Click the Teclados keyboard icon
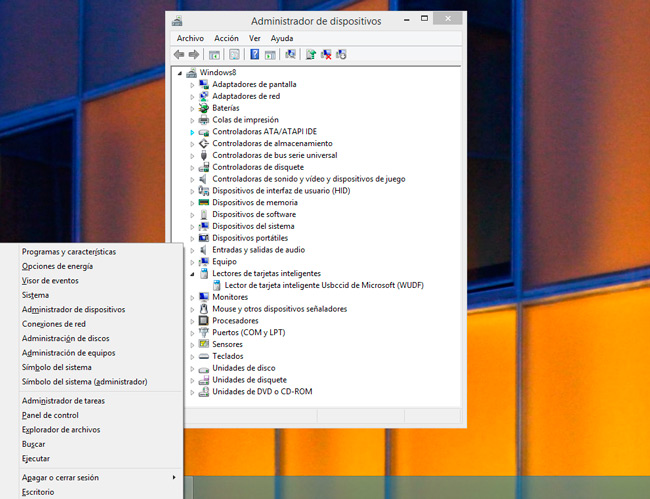650x499 pixels. click(x=204, y=356)
